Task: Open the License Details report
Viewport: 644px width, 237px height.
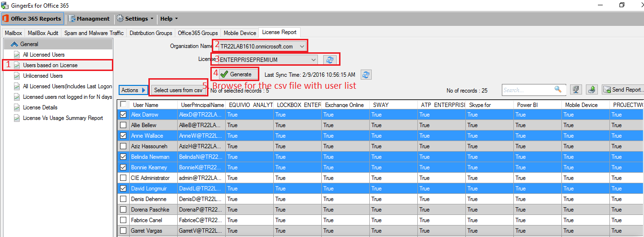Action: [x=40, y=107]
